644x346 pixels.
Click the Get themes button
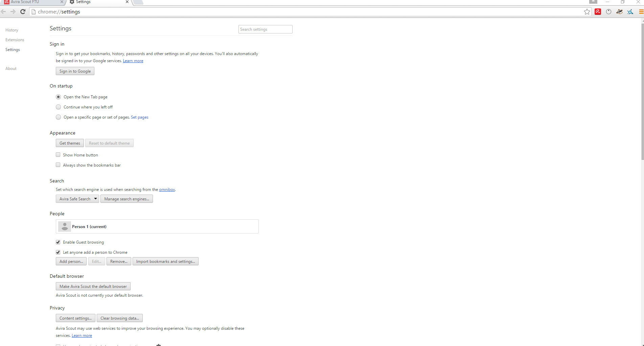click(x=70, y=143)
